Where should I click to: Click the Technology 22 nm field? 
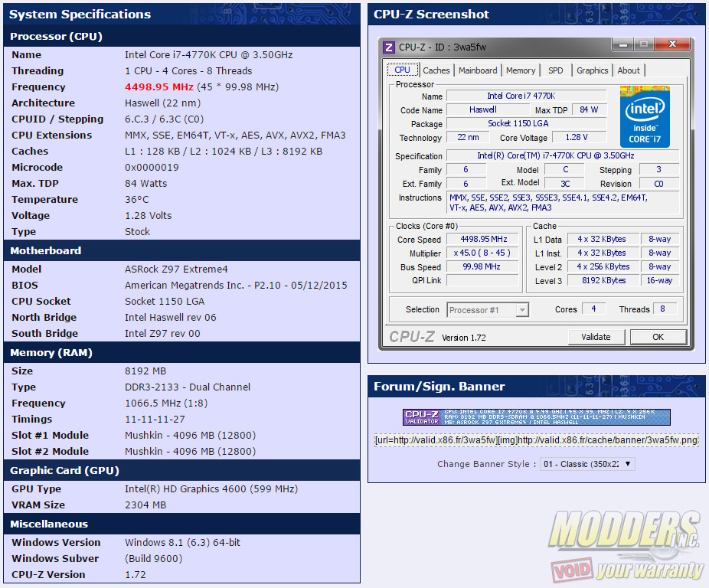click(468, 138)
